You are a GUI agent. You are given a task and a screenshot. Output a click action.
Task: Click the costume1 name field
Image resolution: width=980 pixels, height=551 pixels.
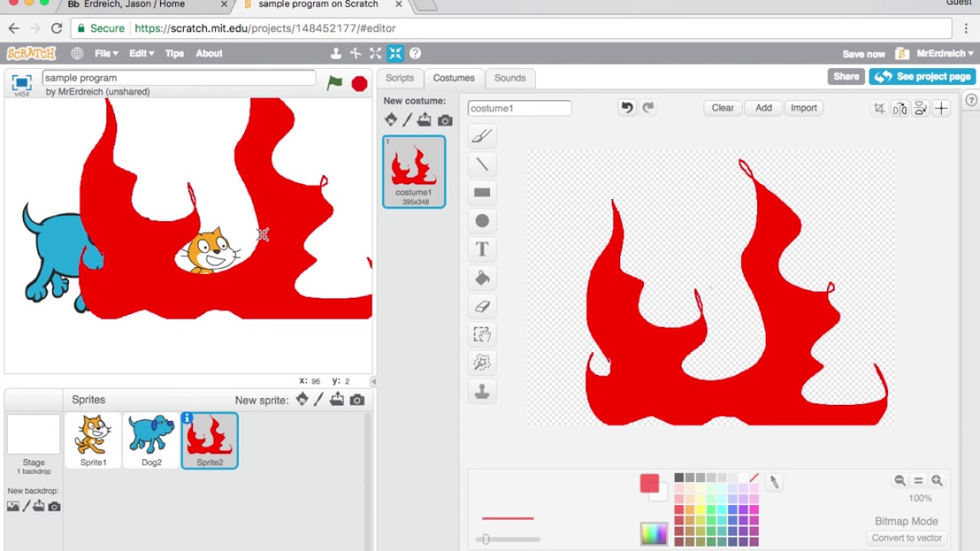click(x=519, y=109)
